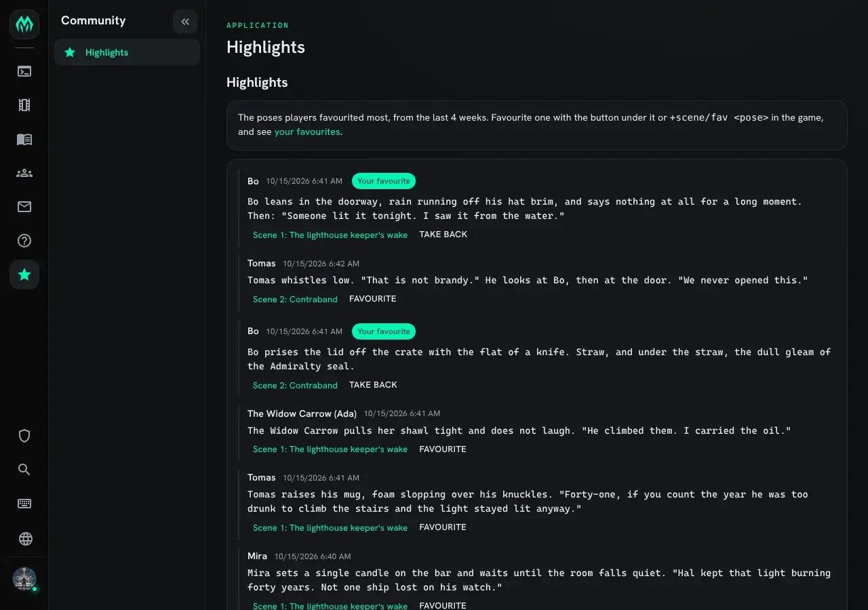
Task: Favourite Tomas's "That is not brandy" pose
Action: click(x=373, y=299)
